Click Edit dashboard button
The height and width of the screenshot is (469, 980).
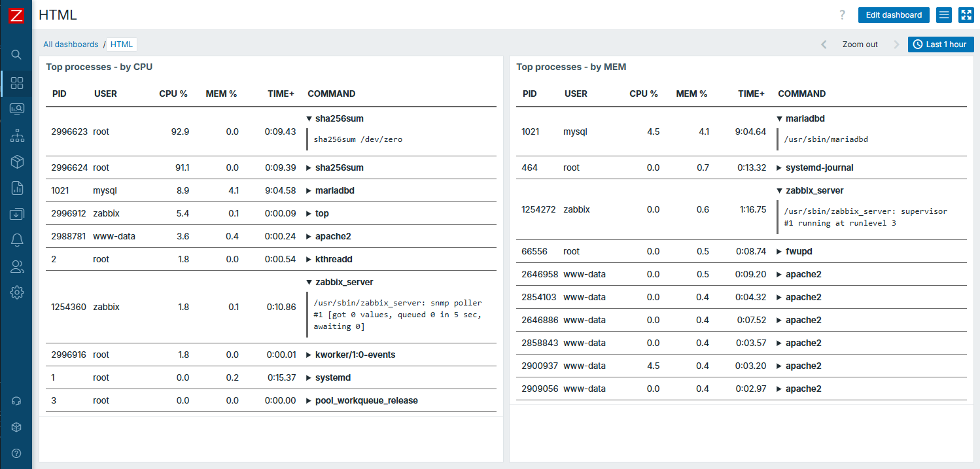tap(894, 15)
